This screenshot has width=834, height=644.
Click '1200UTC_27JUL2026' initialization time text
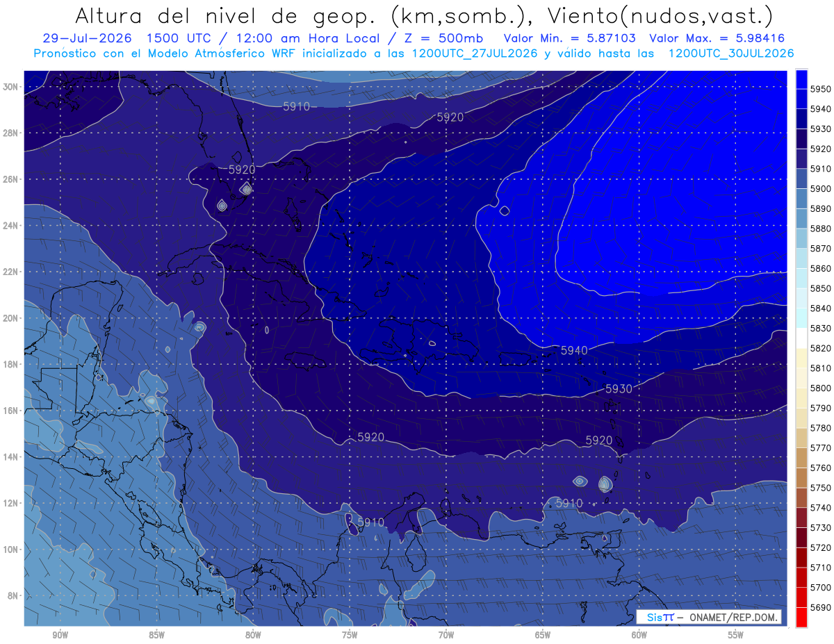click(475, 53)
